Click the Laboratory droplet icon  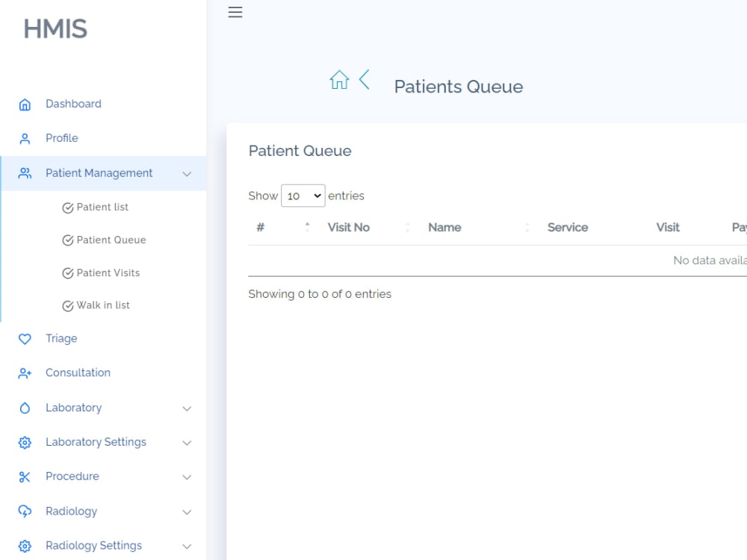(x=25, y=408)
